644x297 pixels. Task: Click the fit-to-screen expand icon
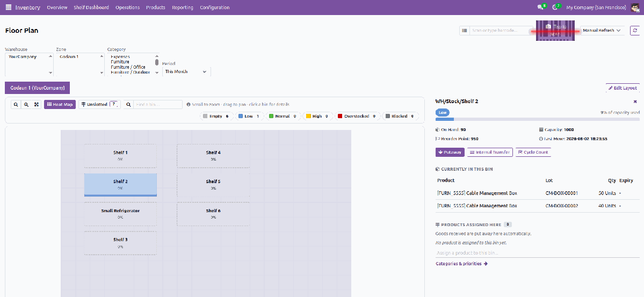[37, 105]
